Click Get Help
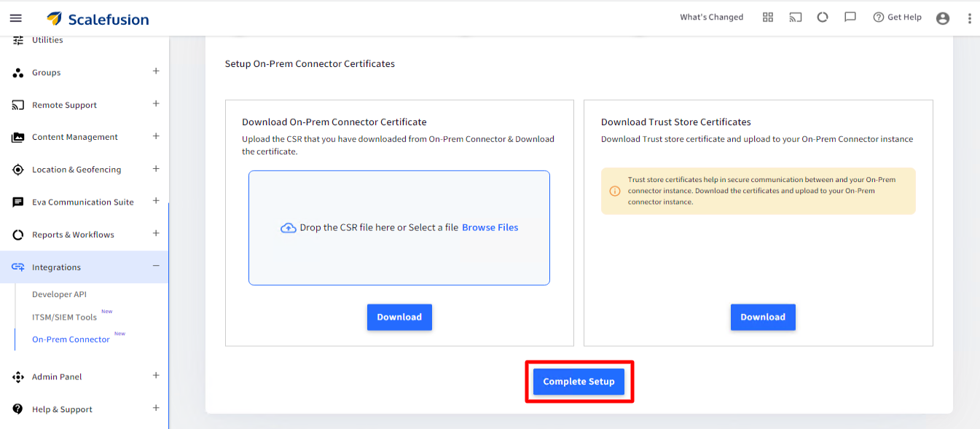This screenshot has height=429, width=980. (897, 17)
